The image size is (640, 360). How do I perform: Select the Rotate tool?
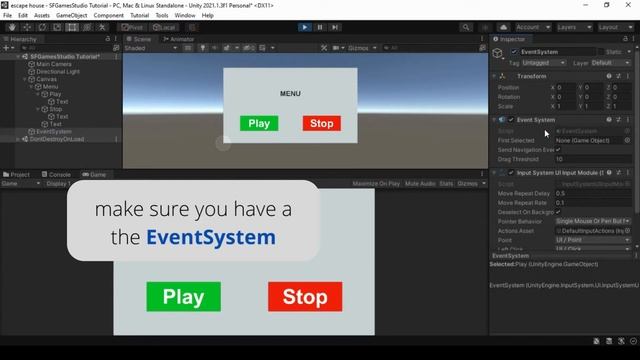pyautogui.click(x=42, y=27)
